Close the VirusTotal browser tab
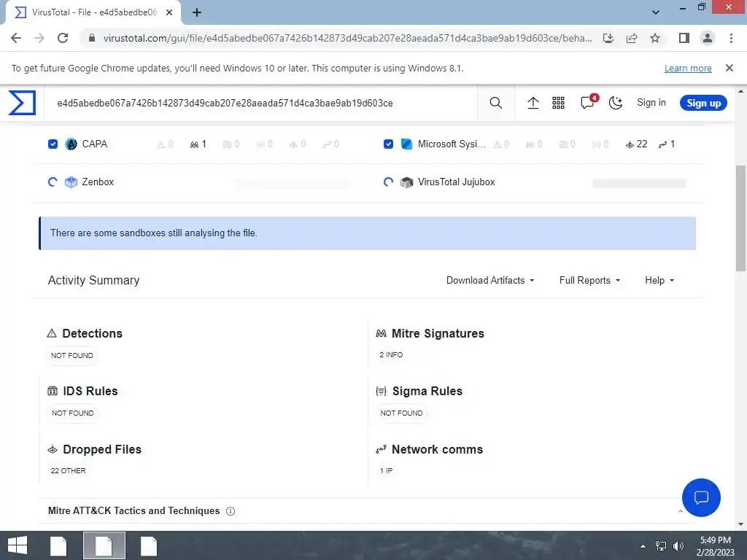The height and width of the screenshot is (560, 747). [x=169, y=12]
